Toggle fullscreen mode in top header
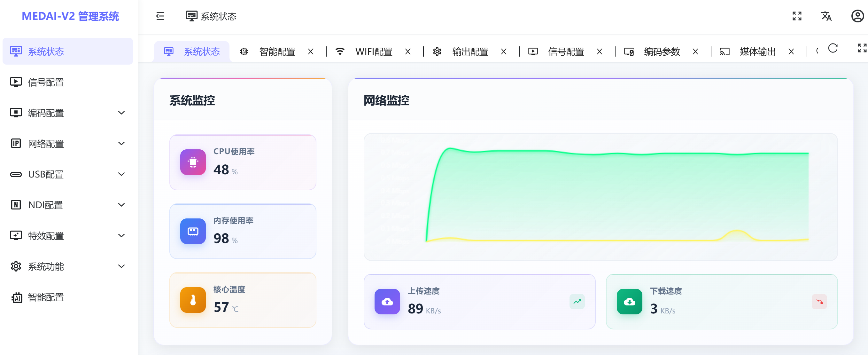The image size is (868, 355). tap(797, 16)
